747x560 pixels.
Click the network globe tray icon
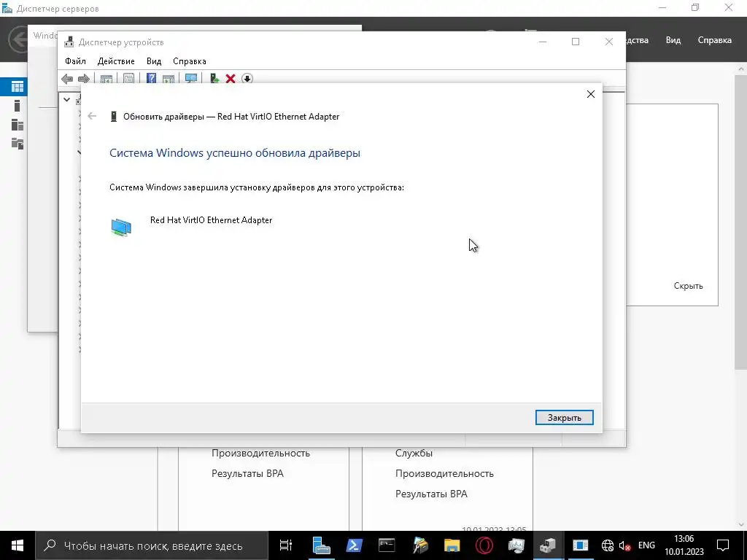point(608,545)
